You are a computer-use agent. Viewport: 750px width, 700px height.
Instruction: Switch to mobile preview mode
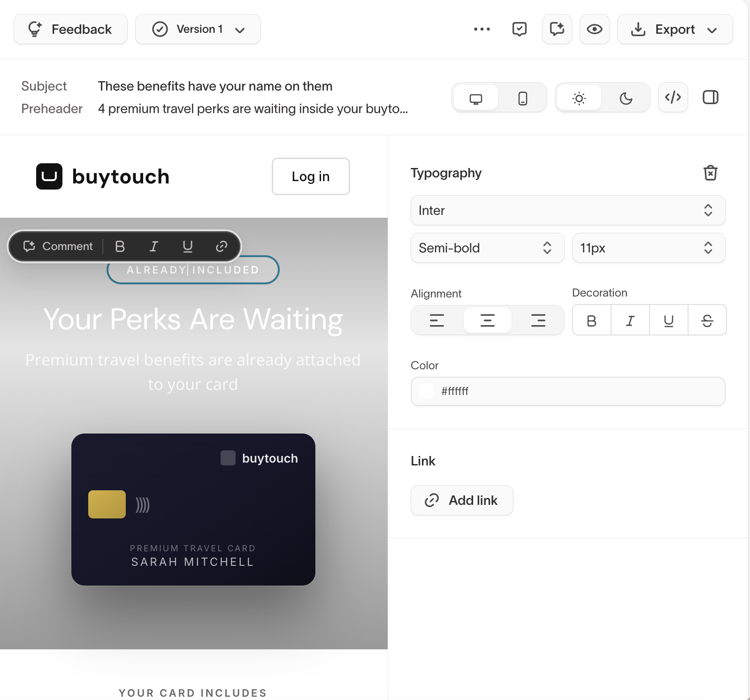523,98
